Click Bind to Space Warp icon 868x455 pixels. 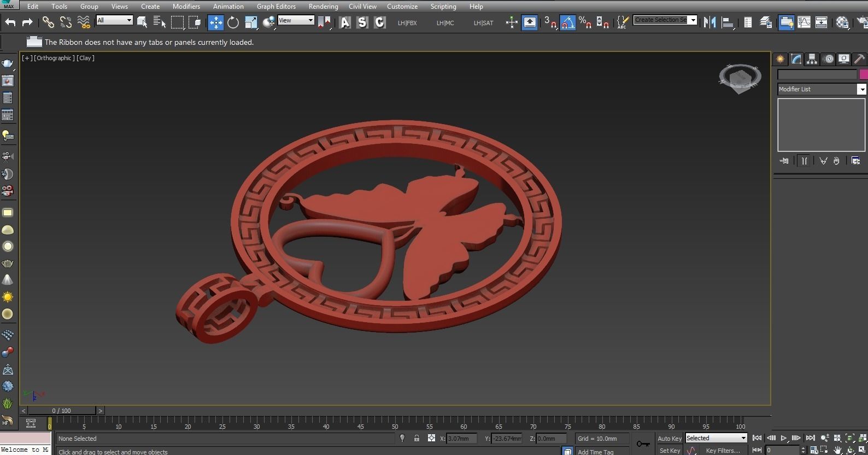(83, 22)
